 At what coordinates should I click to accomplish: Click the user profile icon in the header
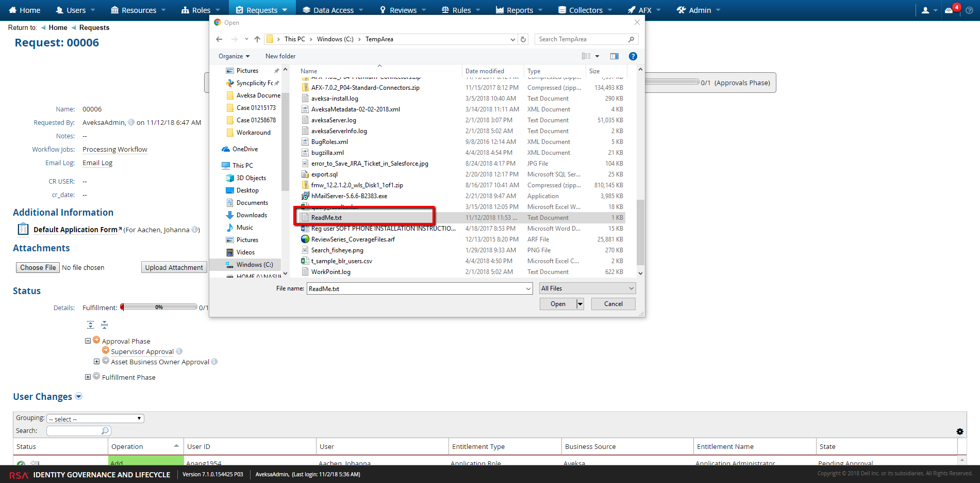[x=926, y=9]
